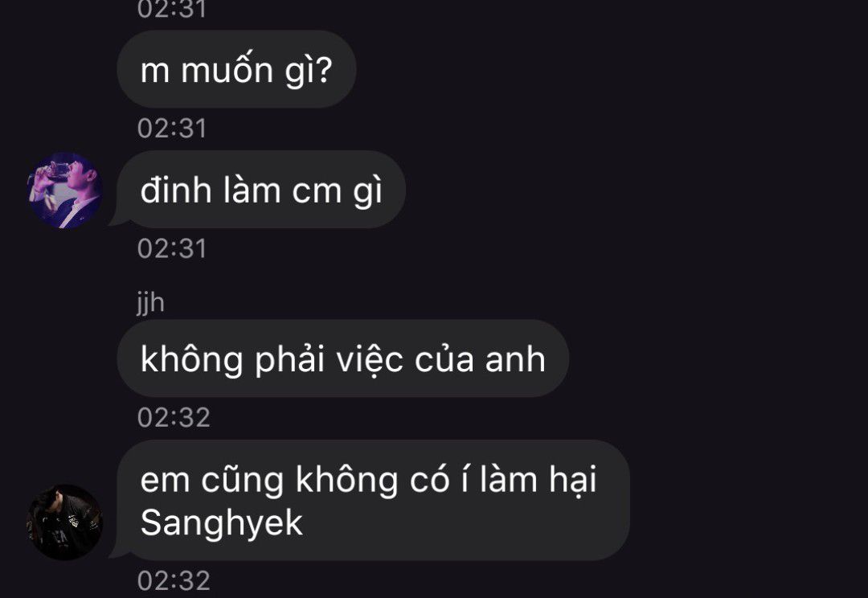
Task: Select the "m muốn gì?" message bubble
Action: point(236,69)
